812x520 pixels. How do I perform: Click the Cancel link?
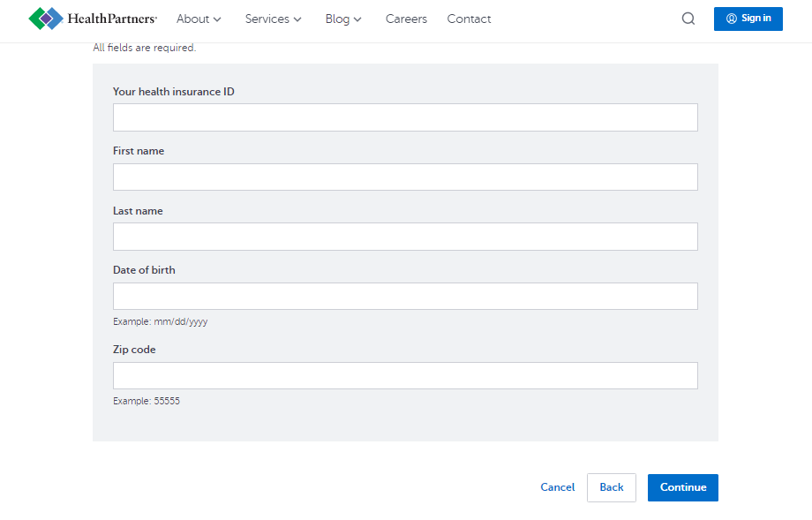tap(557, 486)
